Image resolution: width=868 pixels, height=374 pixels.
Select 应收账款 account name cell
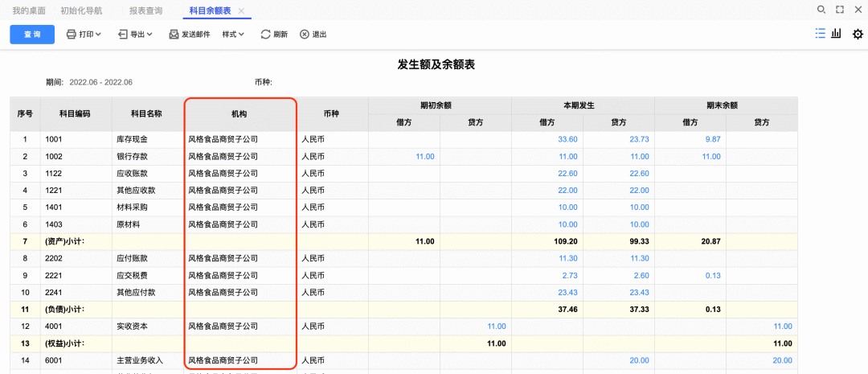148,174
